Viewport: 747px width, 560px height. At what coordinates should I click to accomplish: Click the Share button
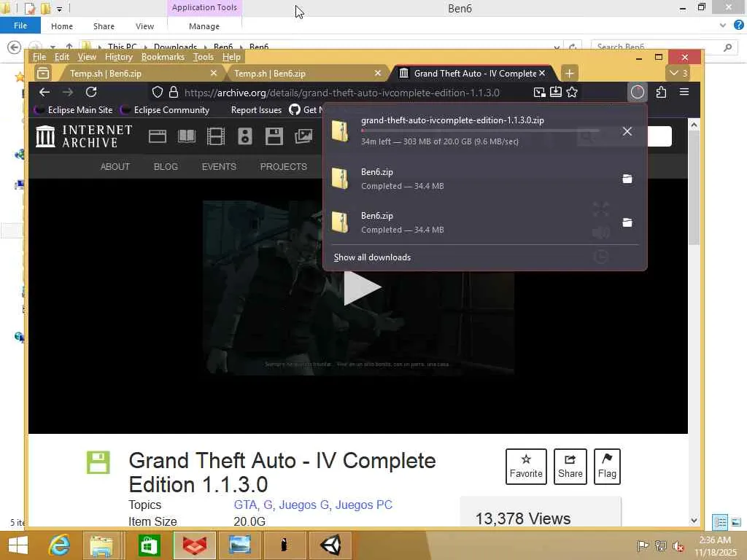[570, 466]
